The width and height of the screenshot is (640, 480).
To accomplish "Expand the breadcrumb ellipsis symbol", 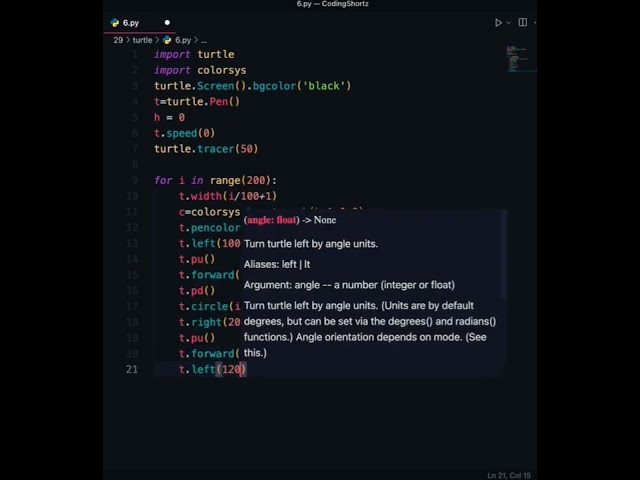I will click(206, 40).
